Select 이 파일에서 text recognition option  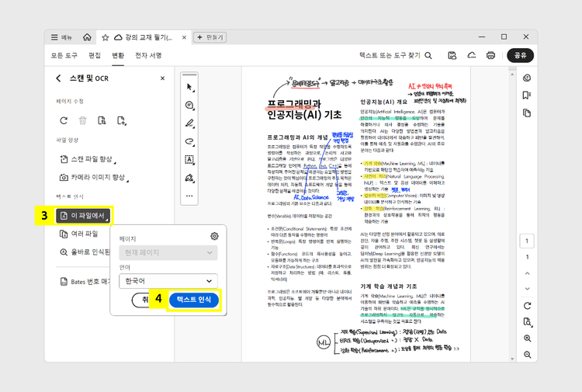83,216
